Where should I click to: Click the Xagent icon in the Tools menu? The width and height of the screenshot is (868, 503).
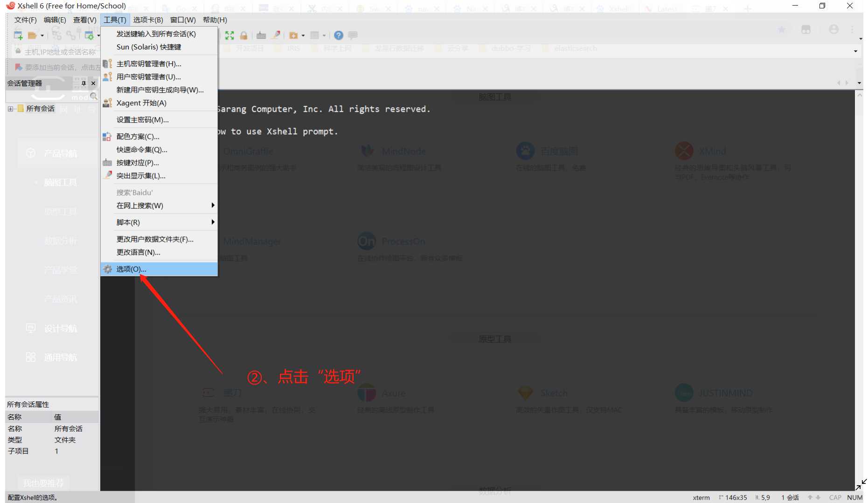107,103
